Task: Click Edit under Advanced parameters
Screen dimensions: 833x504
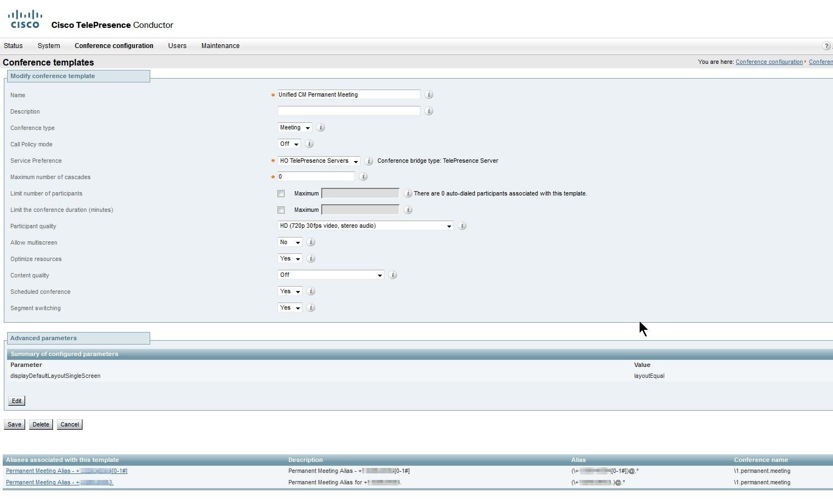Action: 17,401
